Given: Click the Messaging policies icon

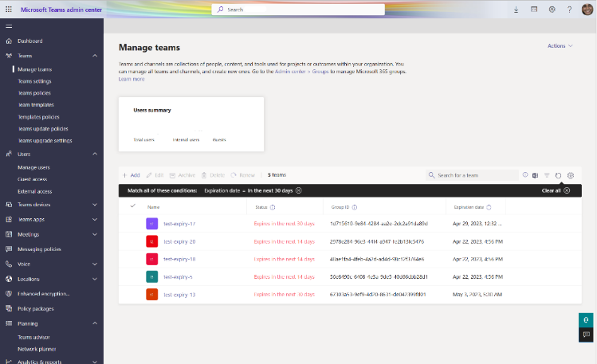Looking at the screenshot, I should pos(9,249).
